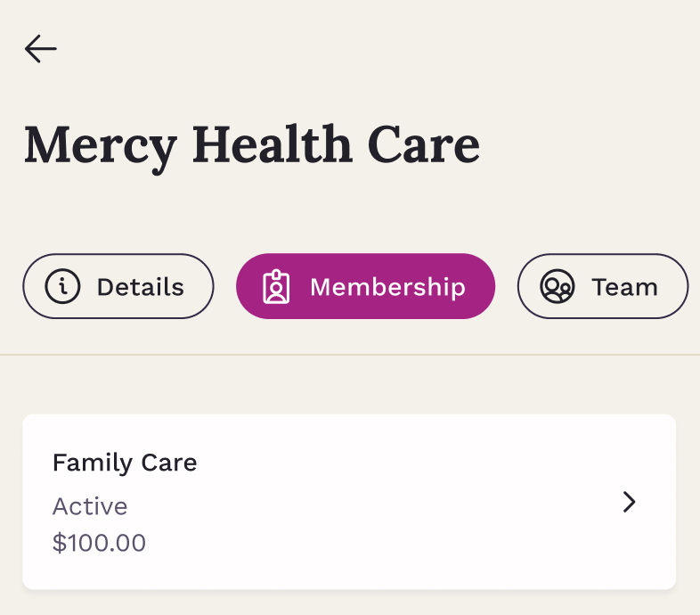Screen dimensions: 700x615
Task: Click the Active membership status text
Action: (x=90, y=506)
